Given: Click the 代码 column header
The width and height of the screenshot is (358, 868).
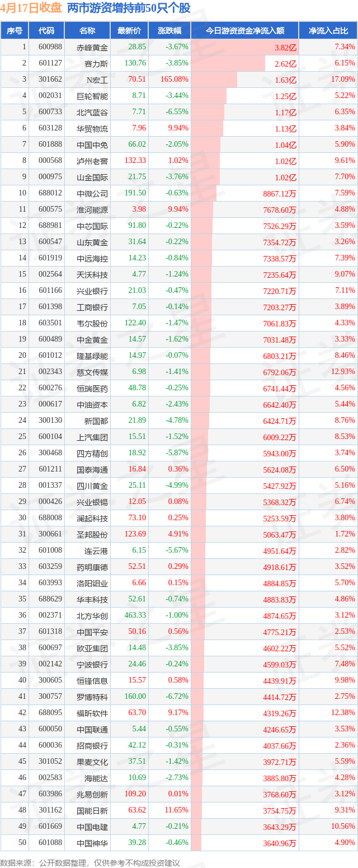Looking at the screenshot, I should [46, 31].
